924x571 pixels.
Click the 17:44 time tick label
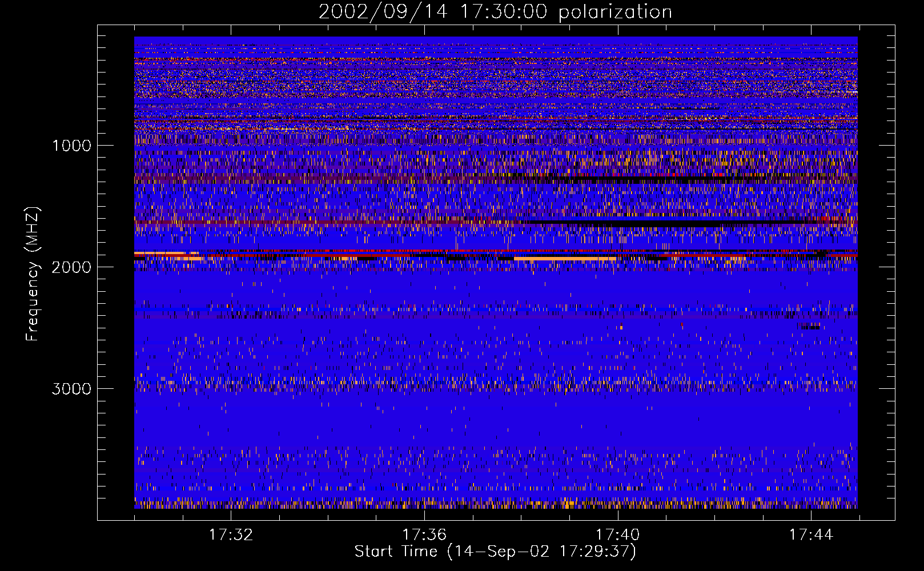[811, 535]
